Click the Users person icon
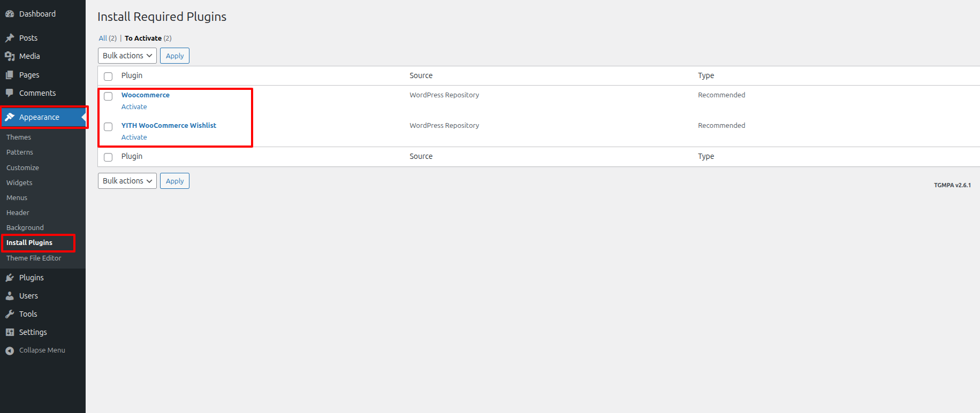This screenshot has height=413, width=980. 10,296
